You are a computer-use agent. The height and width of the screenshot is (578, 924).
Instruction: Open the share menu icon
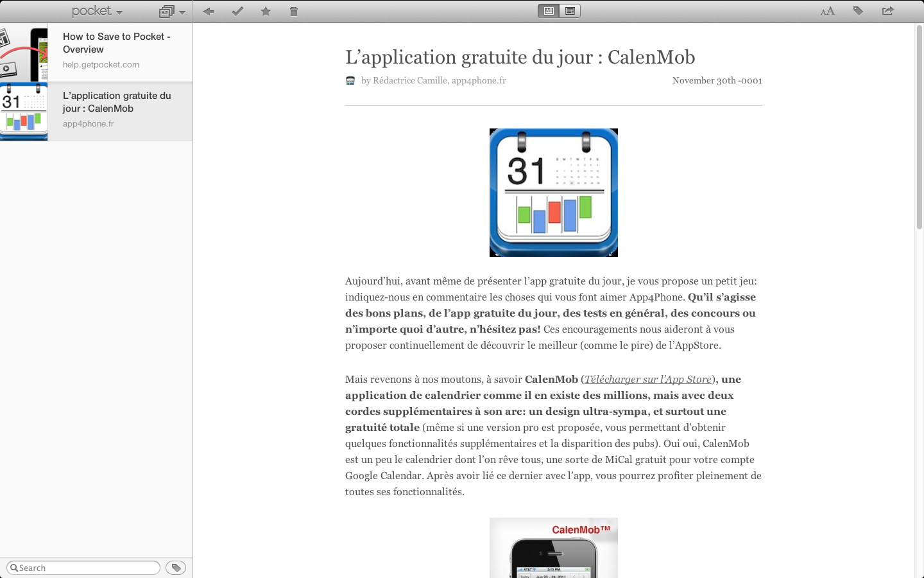(888, 11)
